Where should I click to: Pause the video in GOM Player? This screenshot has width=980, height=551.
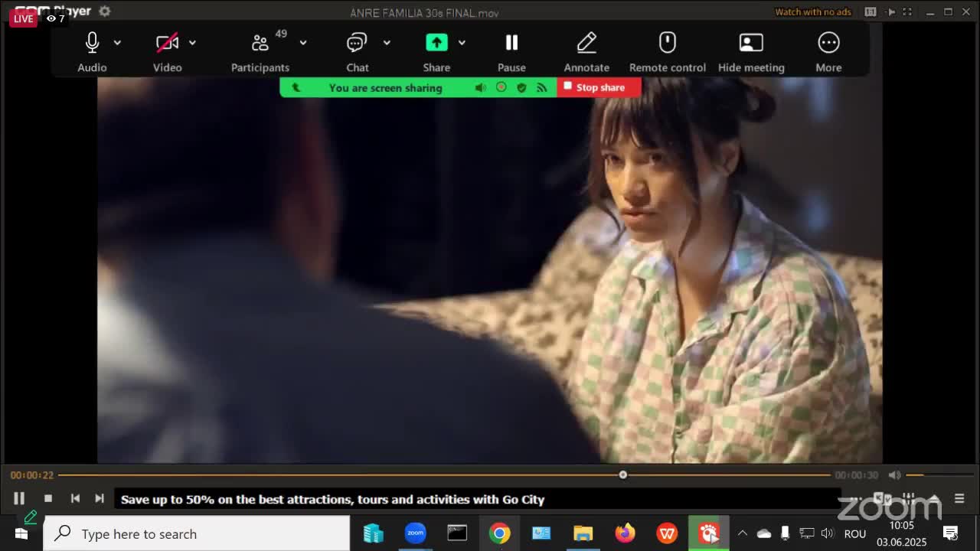click(x=19, y=499)
